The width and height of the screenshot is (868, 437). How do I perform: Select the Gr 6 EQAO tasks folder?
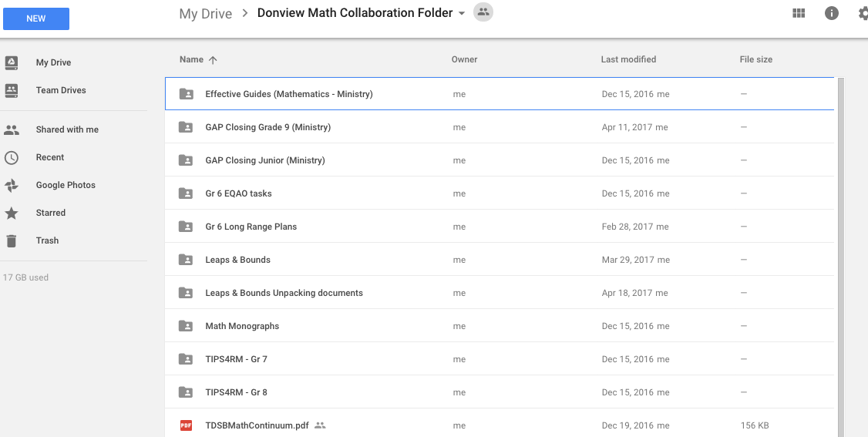(x=238, y=193)
